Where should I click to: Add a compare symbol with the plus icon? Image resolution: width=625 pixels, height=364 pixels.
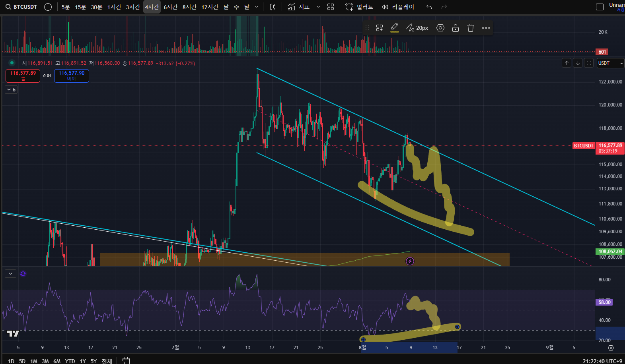tap(48, 7)
